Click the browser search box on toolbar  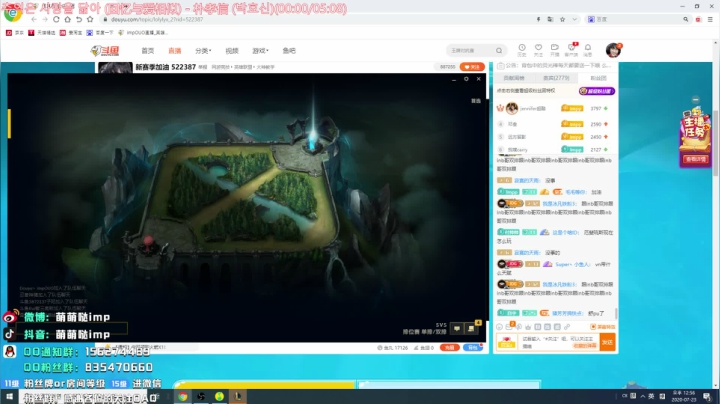point(638,19)
